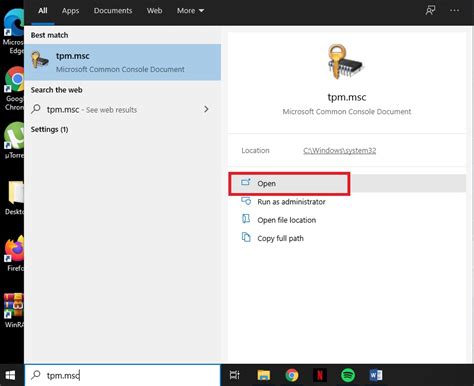Click the Google Chrome desktop shortcut
Image resolution: width=474 pixels, height=386 pixels.
[14, 89]
